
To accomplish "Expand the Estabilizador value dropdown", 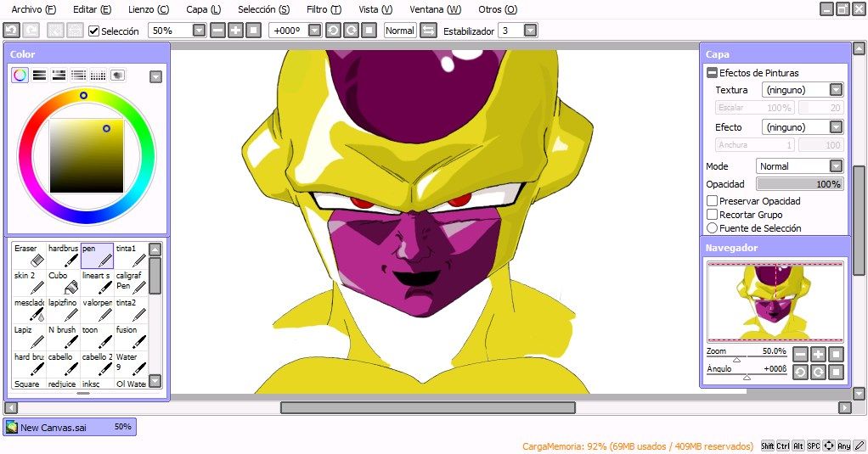I will [530, 31].
